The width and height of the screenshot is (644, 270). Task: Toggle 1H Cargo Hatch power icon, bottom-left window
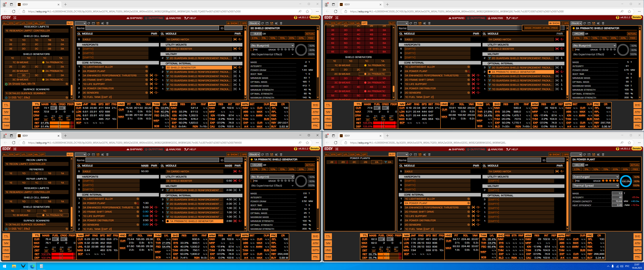click(x=235, y=171)
